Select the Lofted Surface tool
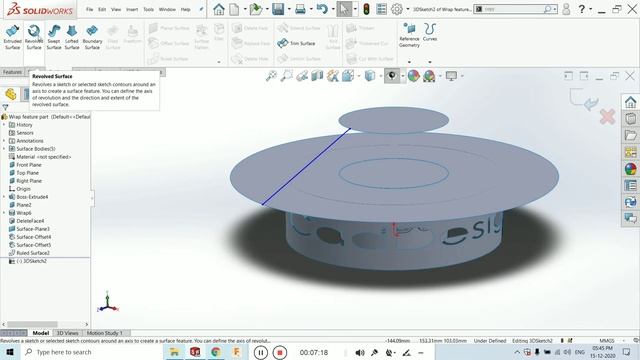The height and width of the screenshot is (360, 640). (x=72, y=37)
